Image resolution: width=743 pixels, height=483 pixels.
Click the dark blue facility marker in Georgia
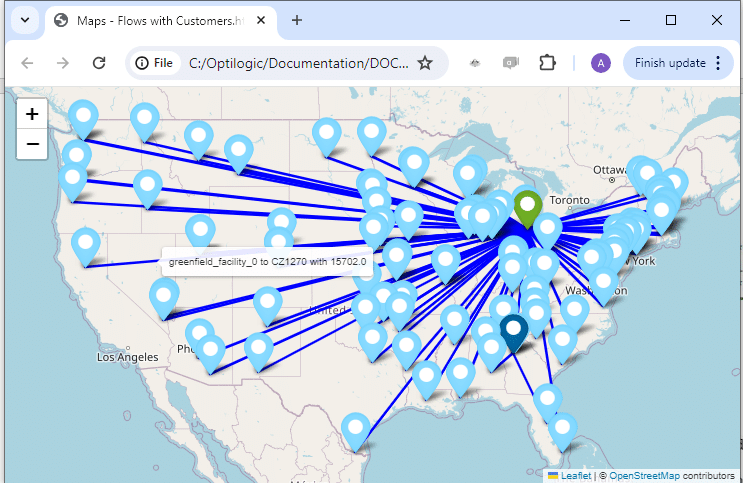coord(514,332)
